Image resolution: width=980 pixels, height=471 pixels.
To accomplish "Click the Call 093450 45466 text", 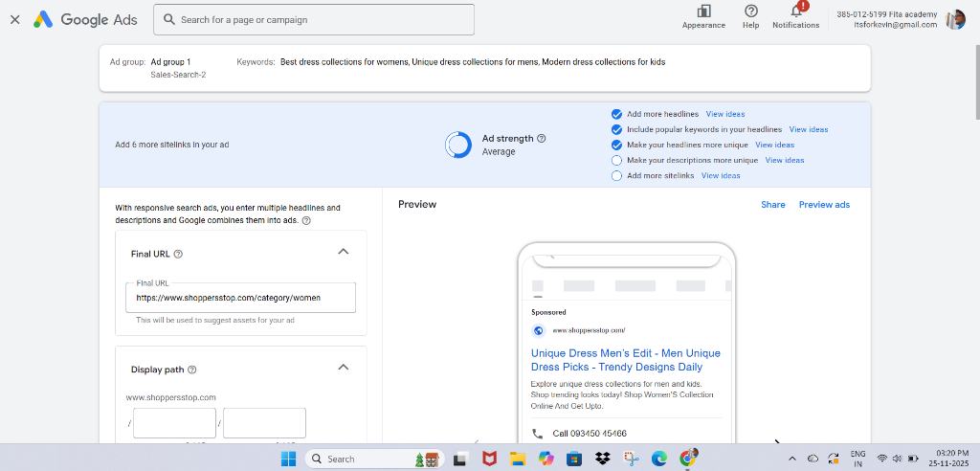I will tap(590, 434).
